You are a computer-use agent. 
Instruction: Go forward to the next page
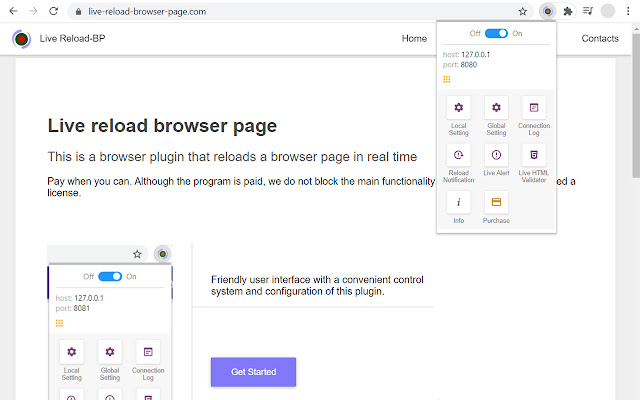coord(33,11)
